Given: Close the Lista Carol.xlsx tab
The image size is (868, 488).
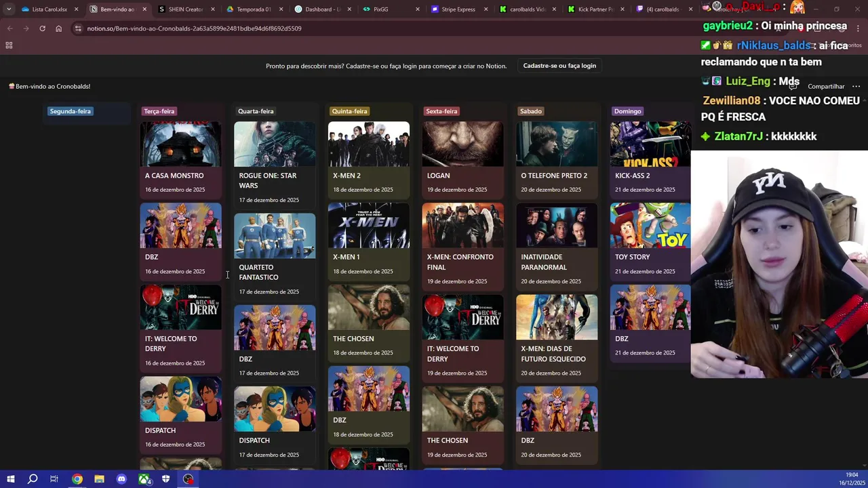Looking at the screenshot, I should point(76,9).
